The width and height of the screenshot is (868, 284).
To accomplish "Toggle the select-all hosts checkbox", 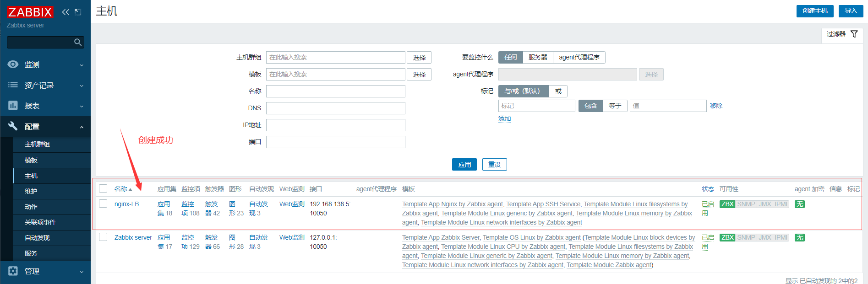I will tap(103, 188).
